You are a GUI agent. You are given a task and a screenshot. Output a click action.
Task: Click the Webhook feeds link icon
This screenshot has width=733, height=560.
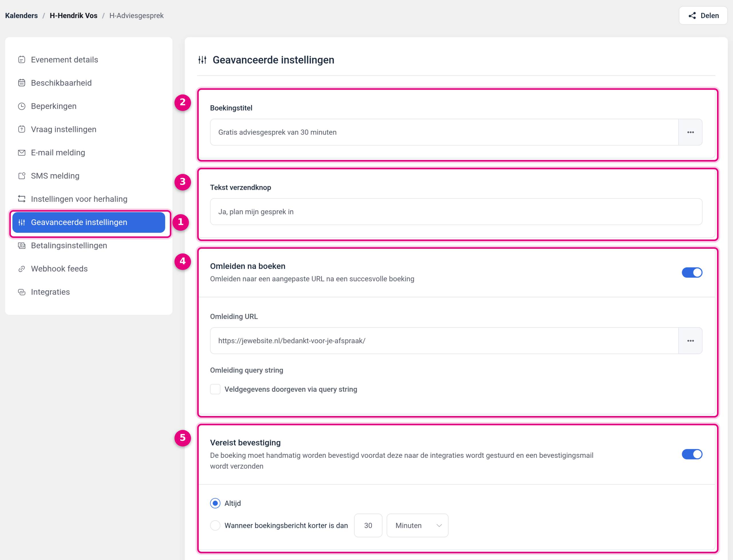coord(22,269)
